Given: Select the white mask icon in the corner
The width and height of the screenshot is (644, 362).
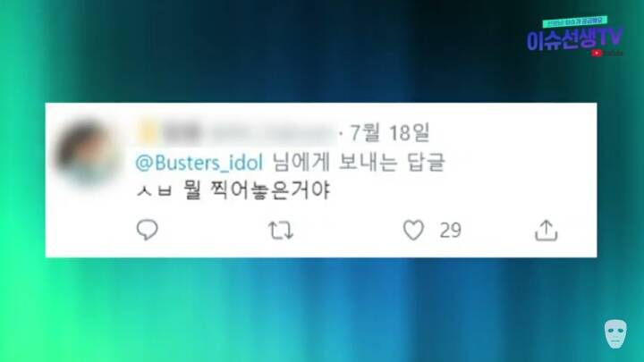Looking at the screenshot, I should point(615,334).
